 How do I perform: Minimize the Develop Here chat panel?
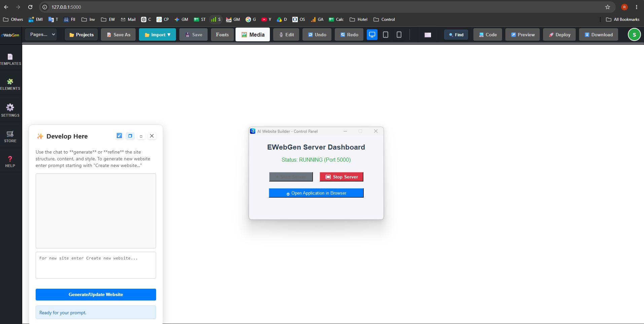click(141, 136)
